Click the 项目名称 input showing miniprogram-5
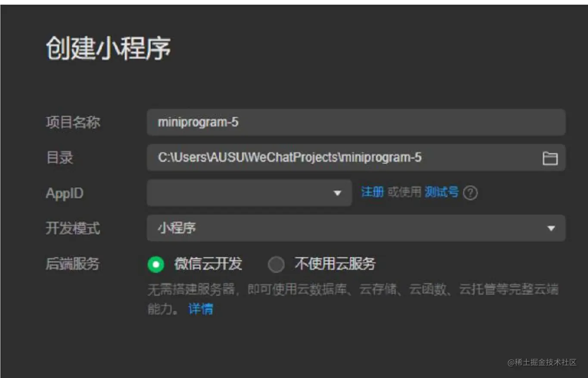The image size is (588, 378). 355,122
